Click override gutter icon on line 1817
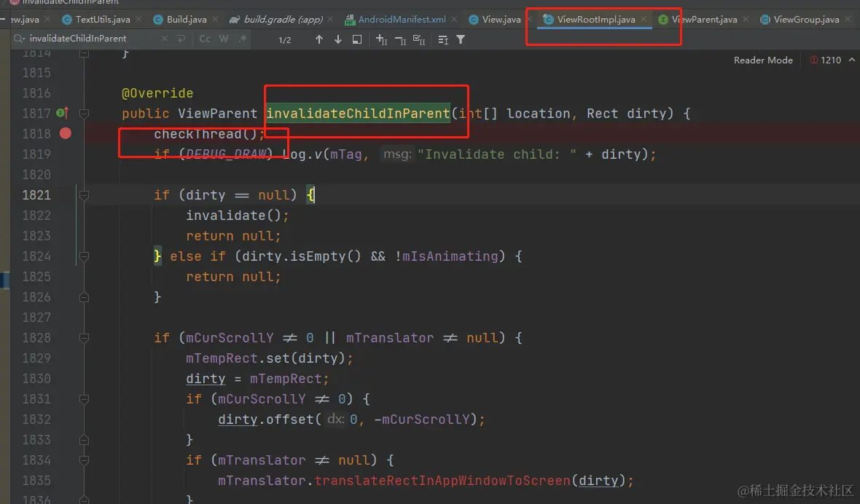 click(63, 113)
